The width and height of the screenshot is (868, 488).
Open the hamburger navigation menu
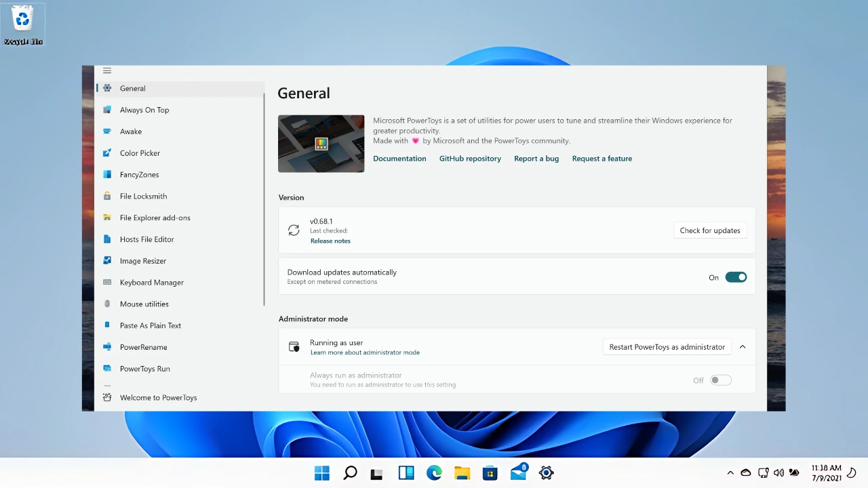tap(107, 70)
